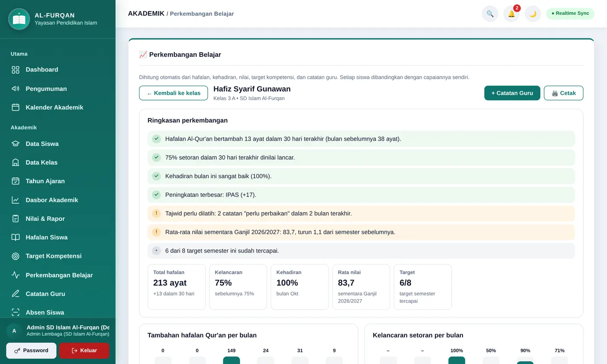607x364 pixels.
Task: Click the Target Kompetensi bullseye icon
Action: click(x=16, y=256)
